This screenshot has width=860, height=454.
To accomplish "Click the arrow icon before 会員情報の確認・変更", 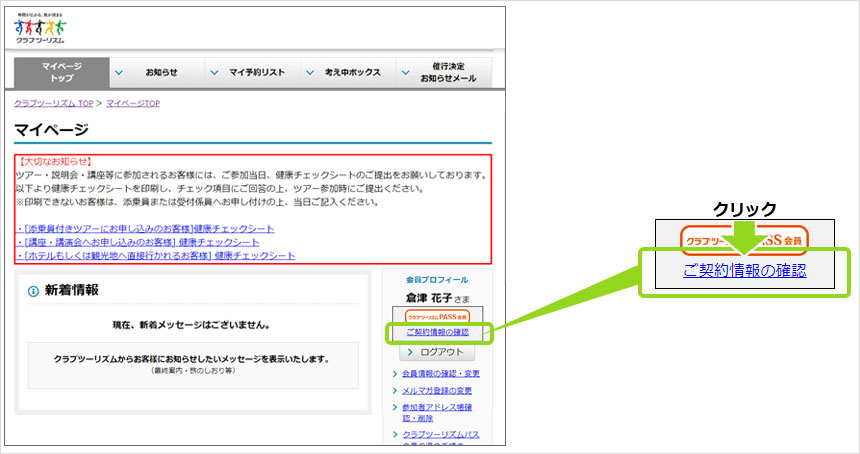I will point(396,375).
